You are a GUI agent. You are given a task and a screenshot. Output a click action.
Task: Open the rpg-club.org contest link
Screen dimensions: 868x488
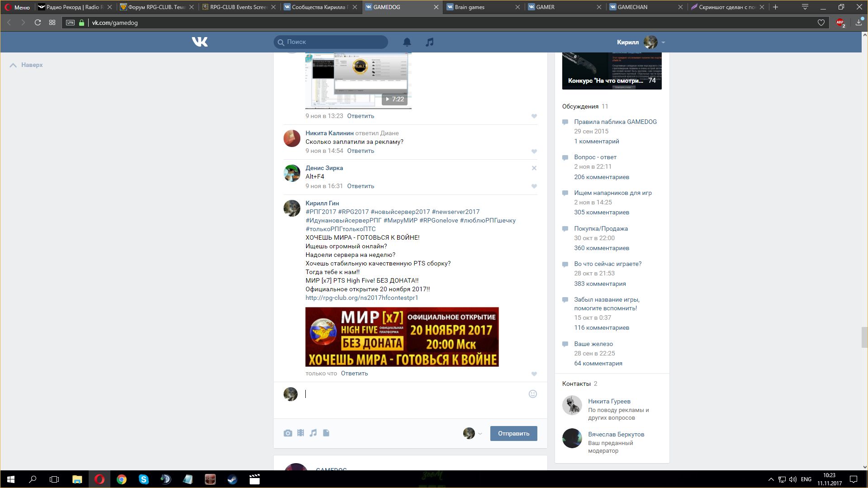point(362,298)
